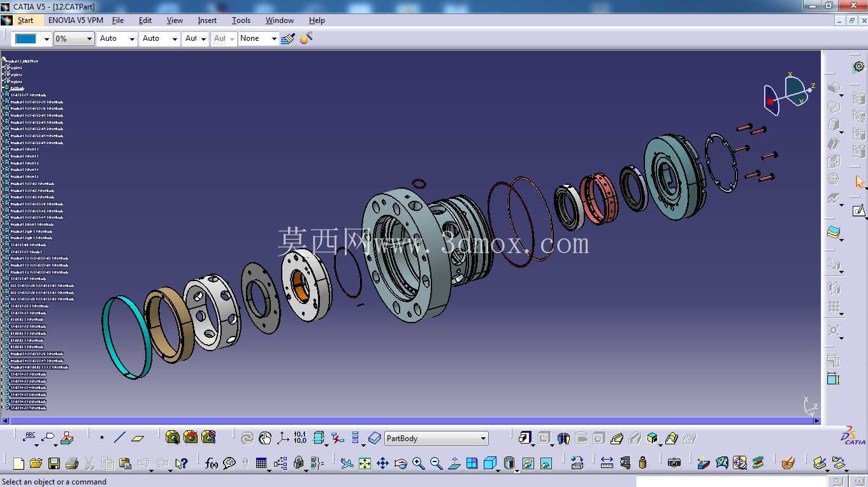Viewport: 868px width, 487px height.
Task: Click the workbench gear icon
Action: [859, 66]
